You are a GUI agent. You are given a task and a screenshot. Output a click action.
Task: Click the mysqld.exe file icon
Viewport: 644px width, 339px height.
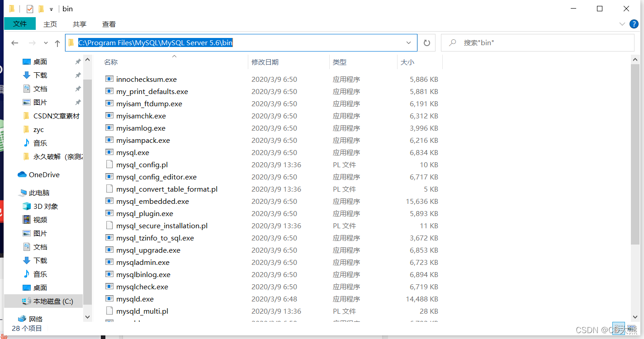click(x=109, y=299)
